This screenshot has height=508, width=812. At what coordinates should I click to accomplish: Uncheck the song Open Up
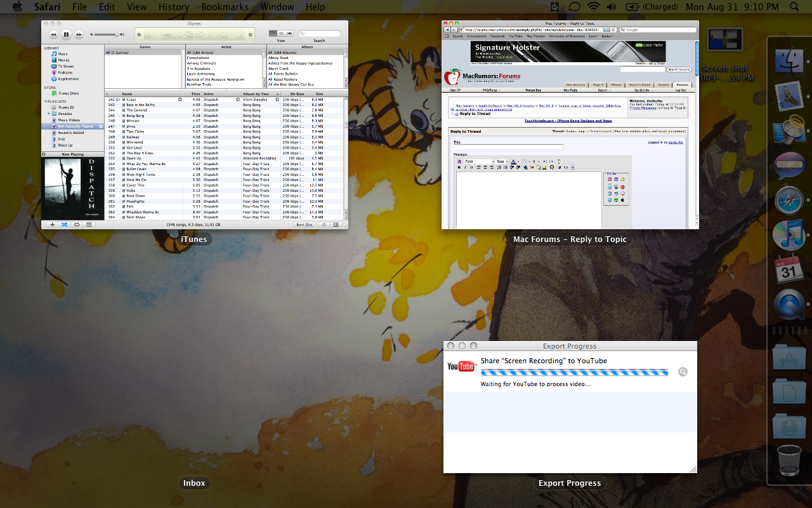pyautogui.click(x=124, y=158)
